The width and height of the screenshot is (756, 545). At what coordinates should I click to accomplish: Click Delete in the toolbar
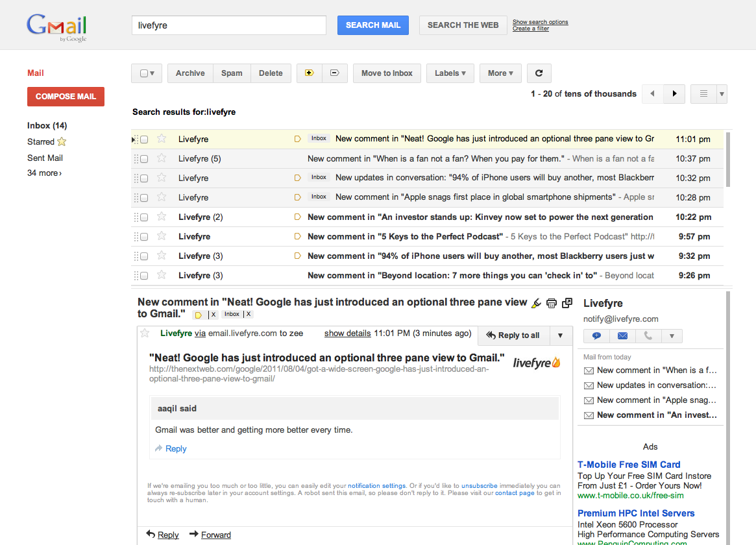pos(271,73)
